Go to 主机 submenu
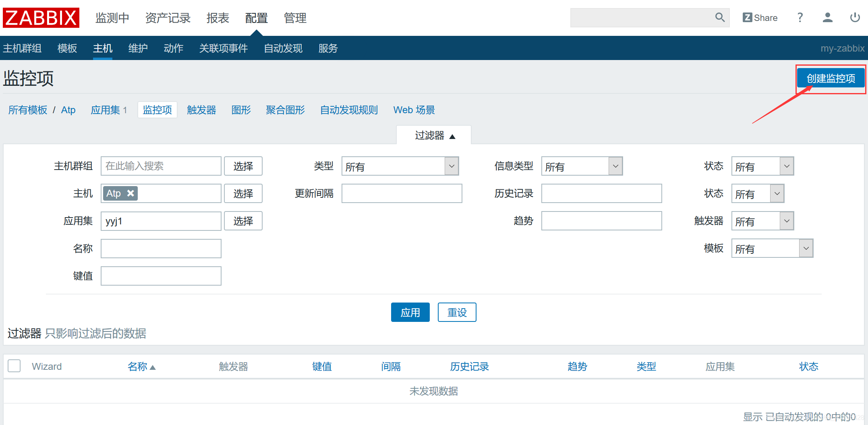868x425 pixels. (103, 48)
